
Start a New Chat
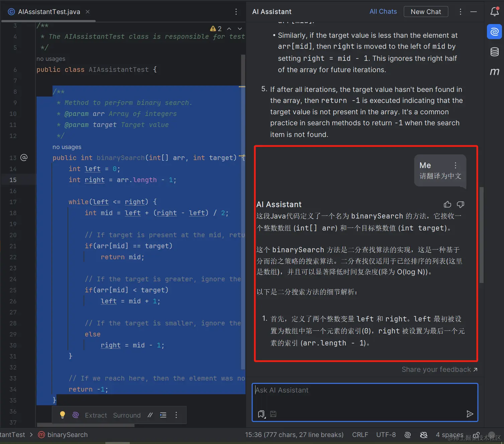pyautogui.click(x=426, y=11)
